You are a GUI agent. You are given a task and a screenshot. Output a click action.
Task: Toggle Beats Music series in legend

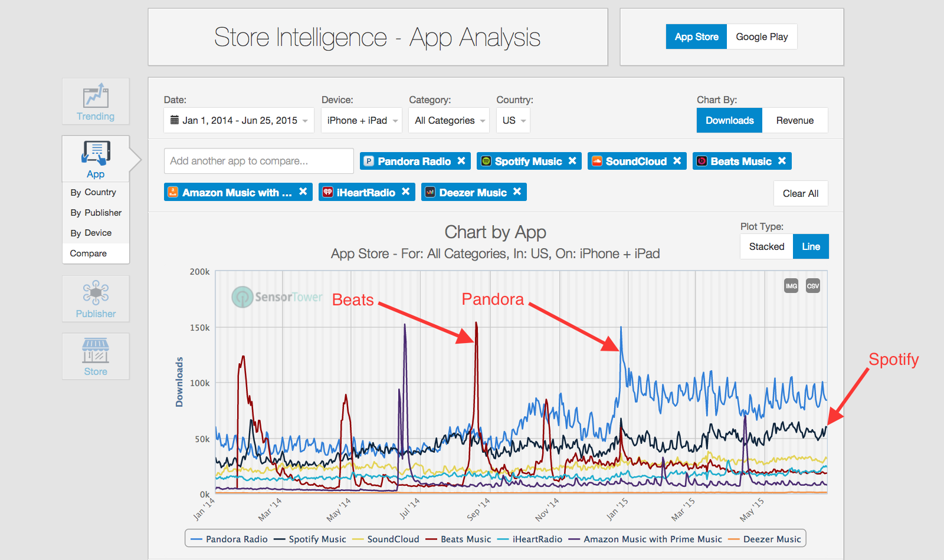click(x=458, y=539)
